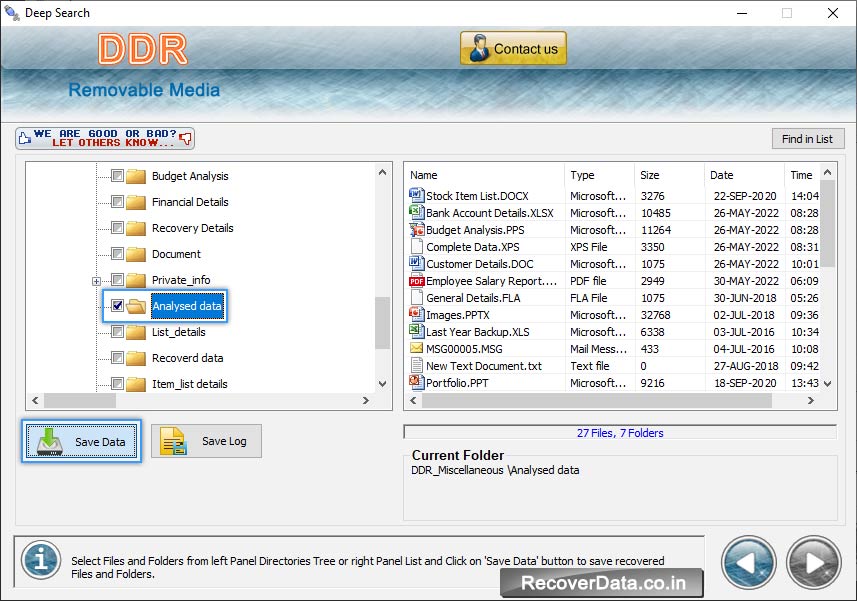Click the Recoverd data folder icon
857x601 pixels.
(x=136, y=358)
